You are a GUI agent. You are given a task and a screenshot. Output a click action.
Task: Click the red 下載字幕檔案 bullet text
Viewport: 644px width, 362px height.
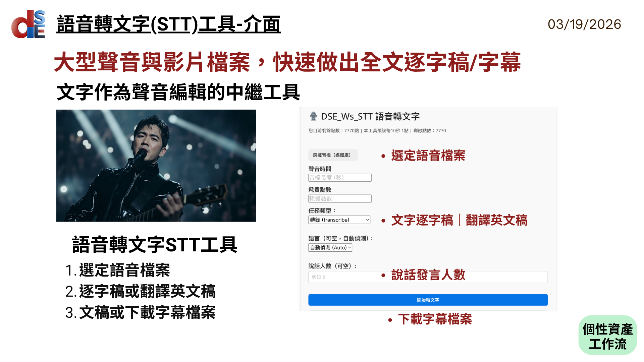pyautogui.click(x=435, y=319)
